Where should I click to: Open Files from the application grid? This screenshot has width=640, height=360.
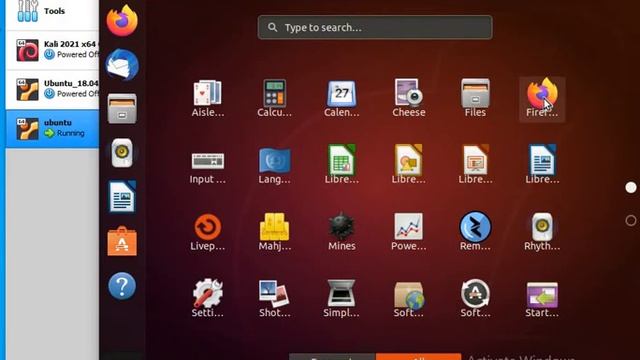pos(475,99)
